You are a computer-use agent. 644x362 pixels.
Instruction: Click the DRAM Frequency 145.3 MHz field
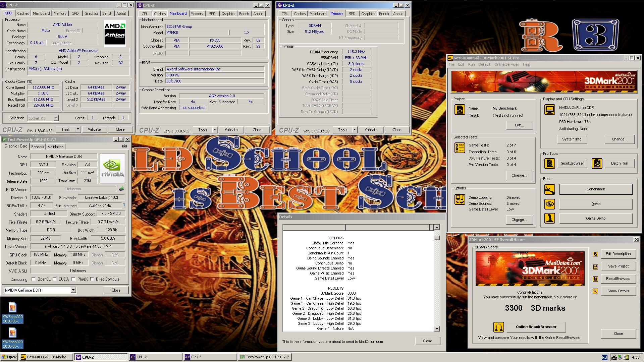tap(356, 52)
